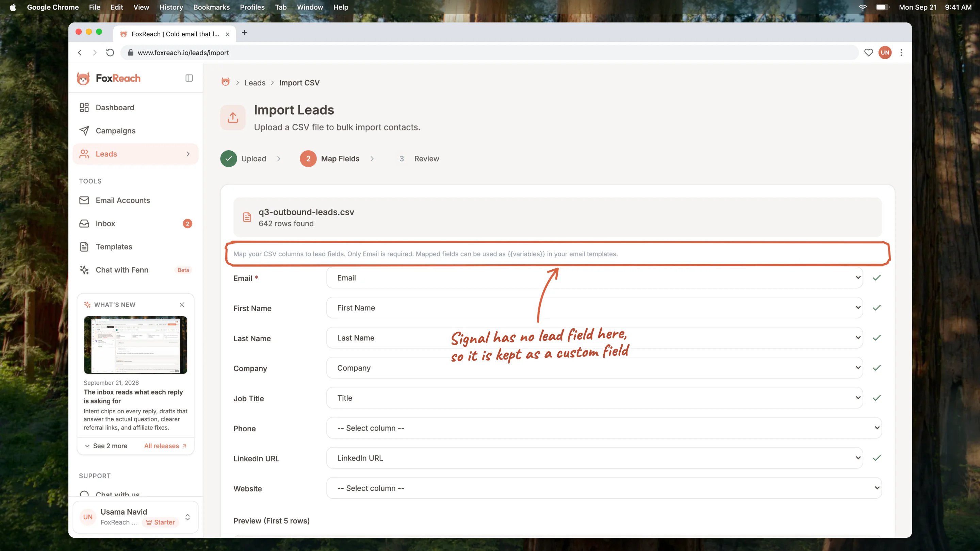This screenshot has width=980, height=551.
Task: Click the fox home breadcrumb icon
Action: [x=226, y=82]
